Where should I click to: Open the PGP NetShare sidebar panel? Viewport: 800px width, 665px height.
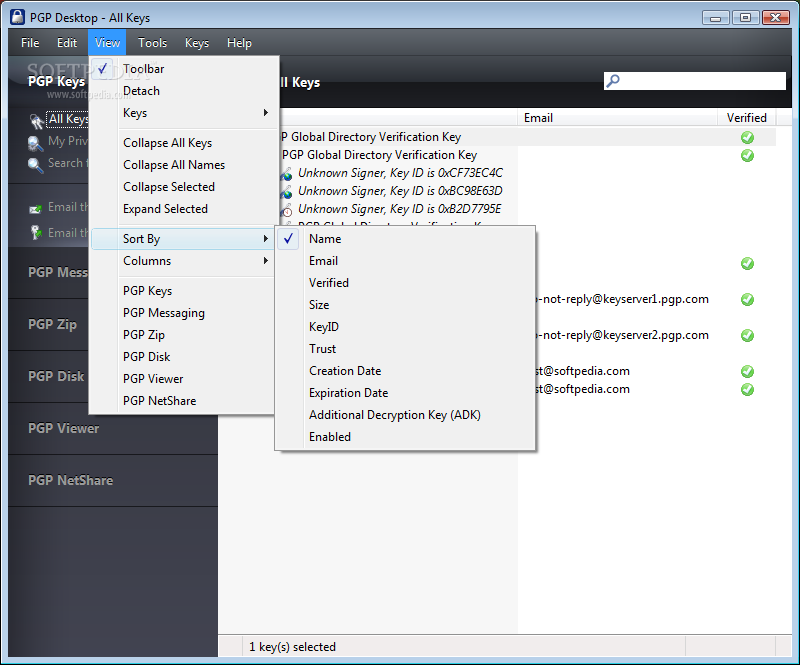tap(113, 480)
